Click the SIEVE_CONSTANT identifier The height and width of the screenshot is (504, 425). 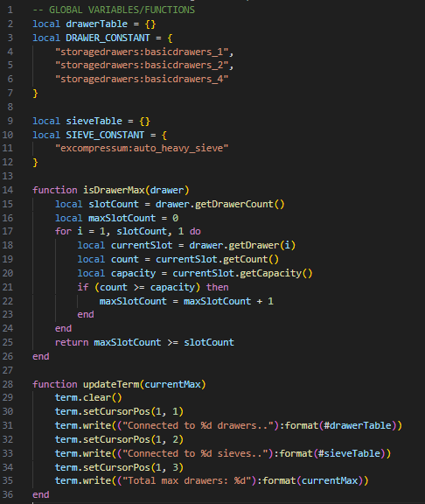click(105, 135)
